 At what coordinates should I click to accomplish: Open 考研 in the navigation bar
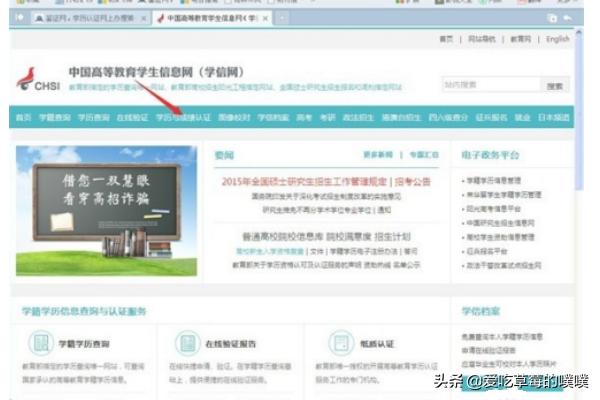(327, 117)
